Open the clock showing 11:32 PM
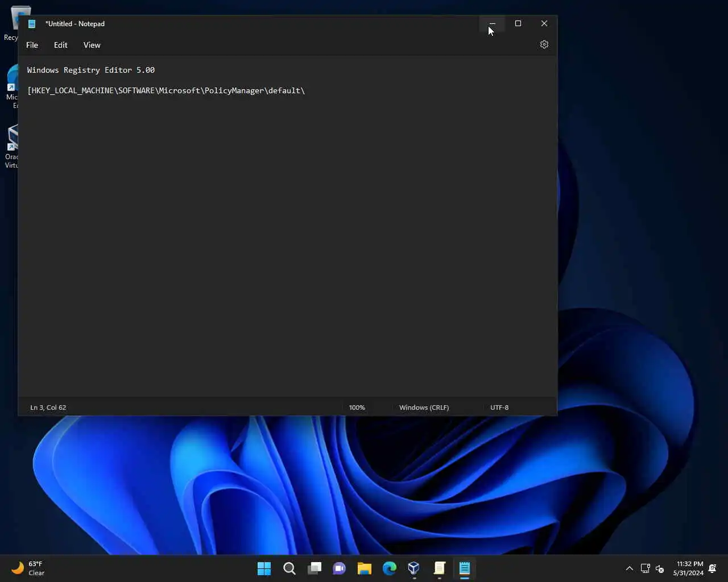The width and height of the screenshot is (728, 582). point(689,568)
